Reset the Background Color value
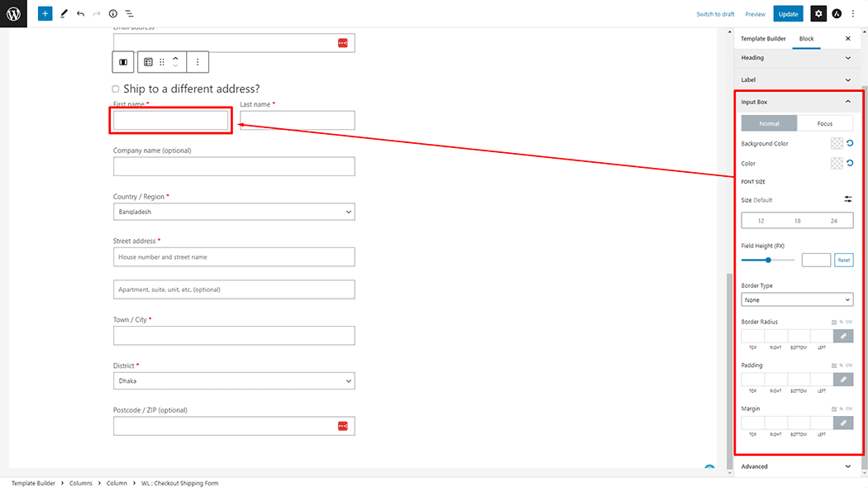Screen dimensions: 868x488 click(x=849, y=144)
